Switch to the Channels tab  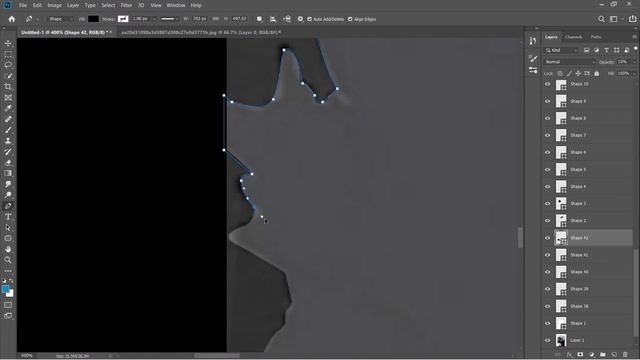pos(573,37)
